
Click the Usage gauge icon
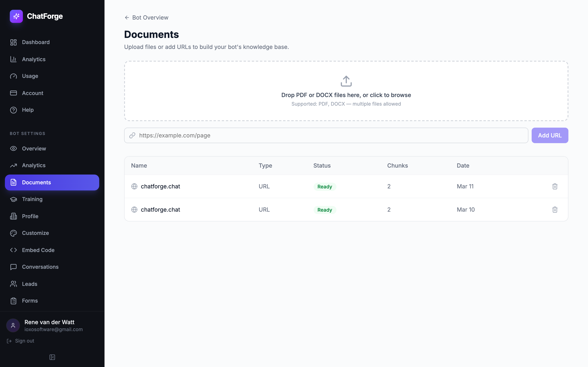point(13,76)
